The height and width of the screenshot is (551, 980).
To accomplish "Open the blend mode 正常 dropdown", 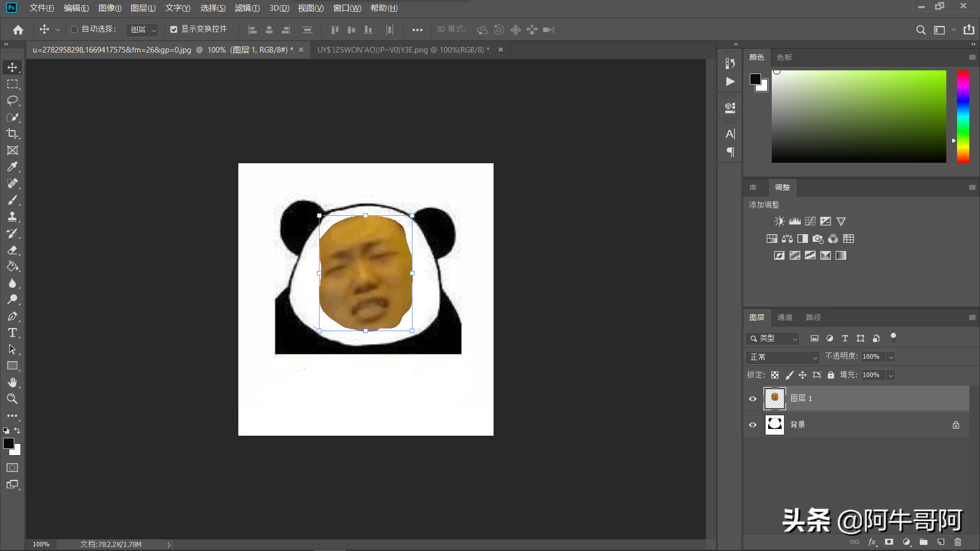I will point(783,357).
